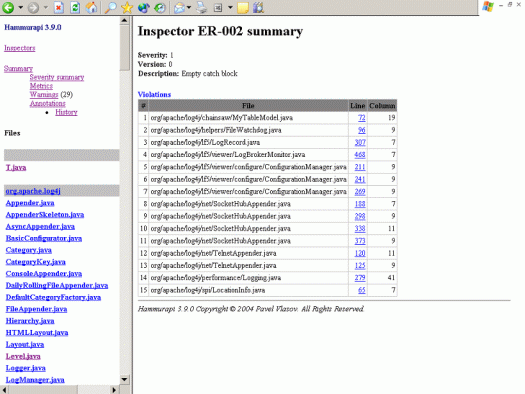Click the Violations heading
This screenshot has height=394, width=525.
click(154, 94)
